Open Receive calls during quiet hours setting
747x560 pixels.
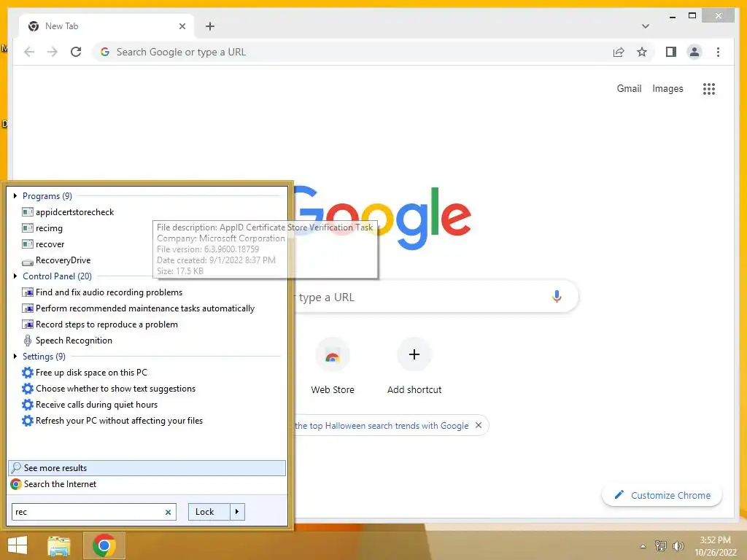[90, 405]
